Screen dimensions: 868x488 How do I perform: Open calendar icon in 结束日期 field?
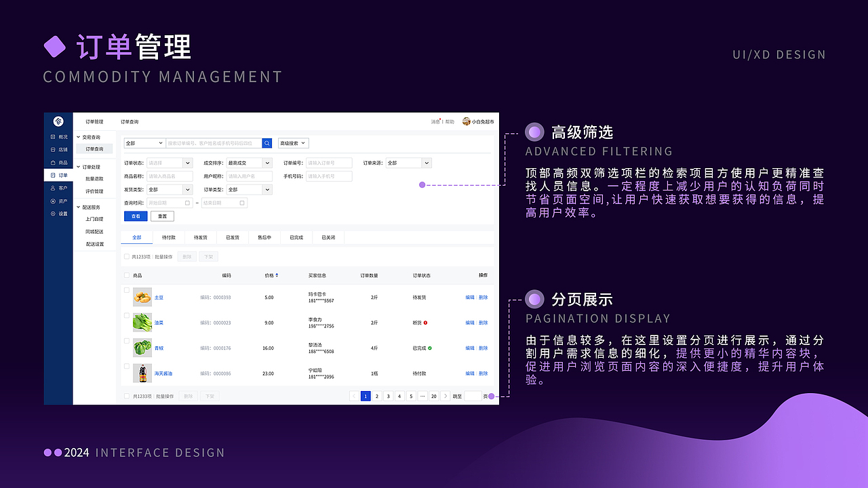242,203
